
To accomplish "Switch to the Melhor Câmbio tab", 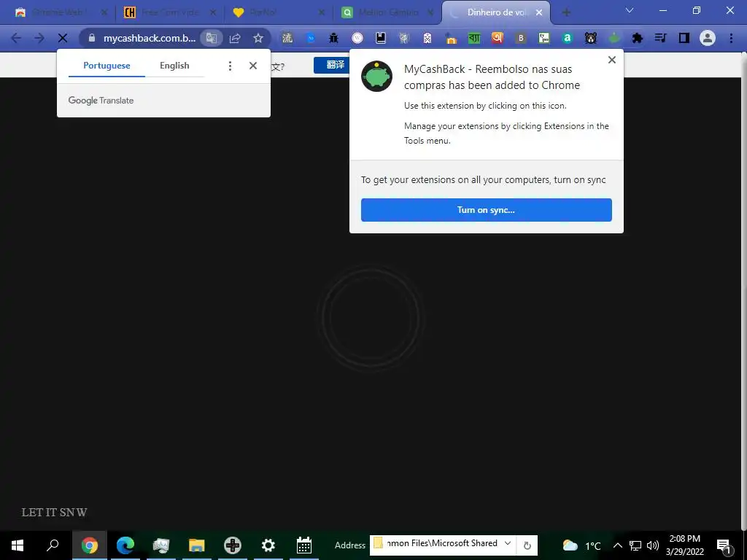I will pyautogui.click(x=387, y=12).
